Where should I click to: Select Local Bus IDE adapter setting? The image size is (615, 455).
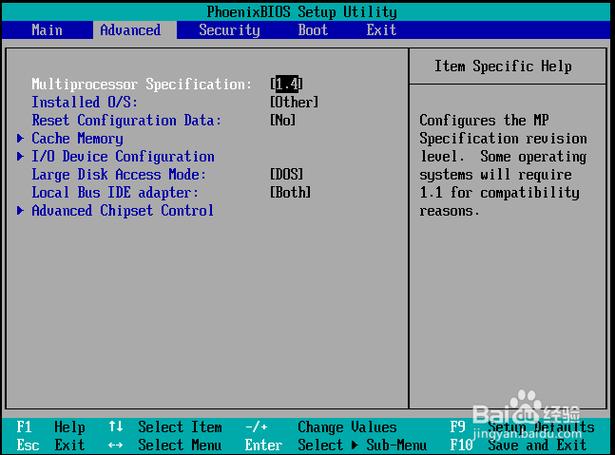(x=115, y=193)
